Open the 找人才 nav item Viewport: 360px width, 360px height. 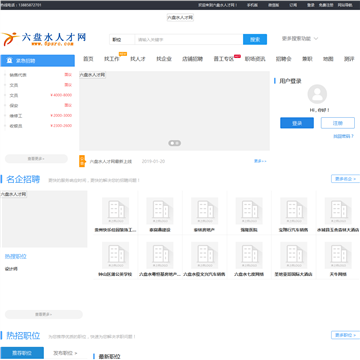(x=138, y=59)
